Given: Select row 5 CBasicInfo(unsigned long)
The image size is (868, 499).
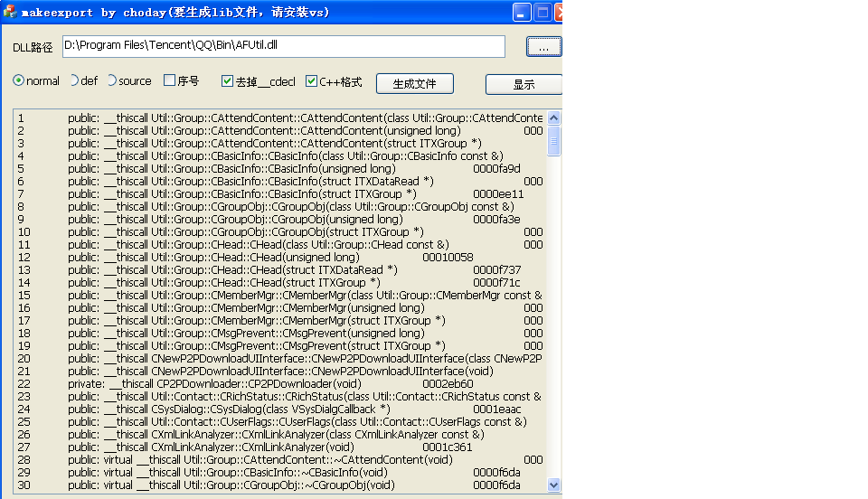Looking at the screenshot, I should pos(279,169).
